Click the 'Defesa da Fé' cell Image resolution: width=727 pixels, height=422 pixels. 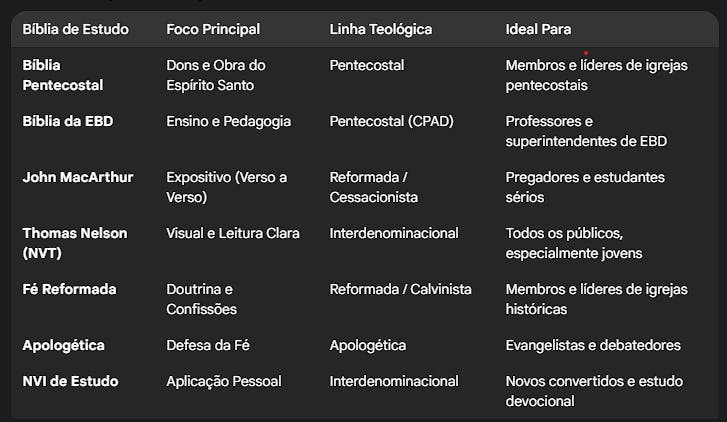pos(208,345)
